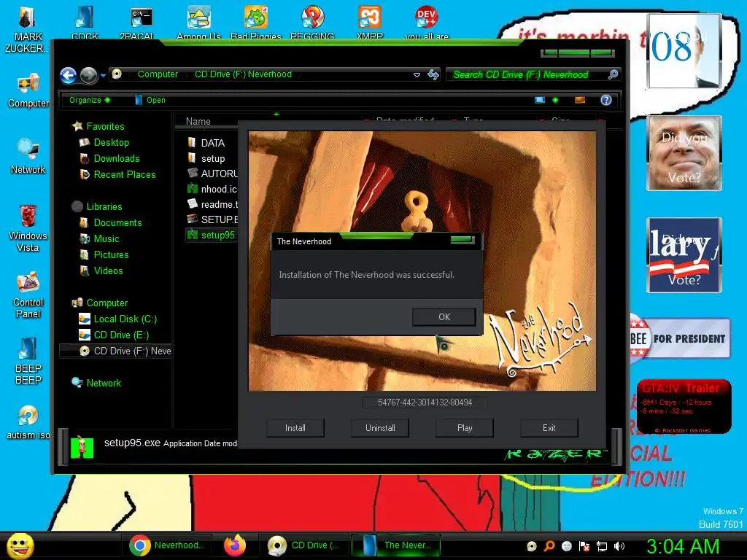Switch to The Never... taskbar item
747x560 pixels.
(x=396, y=545)
